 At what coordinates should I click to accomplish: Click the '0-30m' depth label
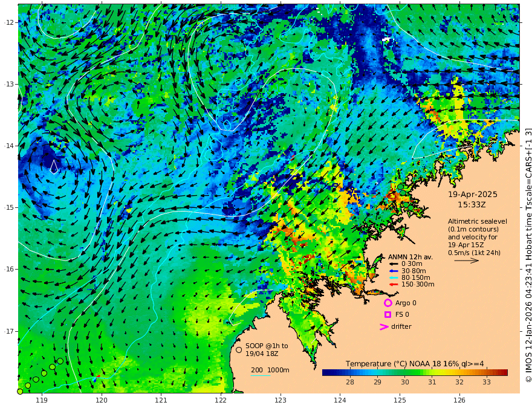[x=412, y=264]
